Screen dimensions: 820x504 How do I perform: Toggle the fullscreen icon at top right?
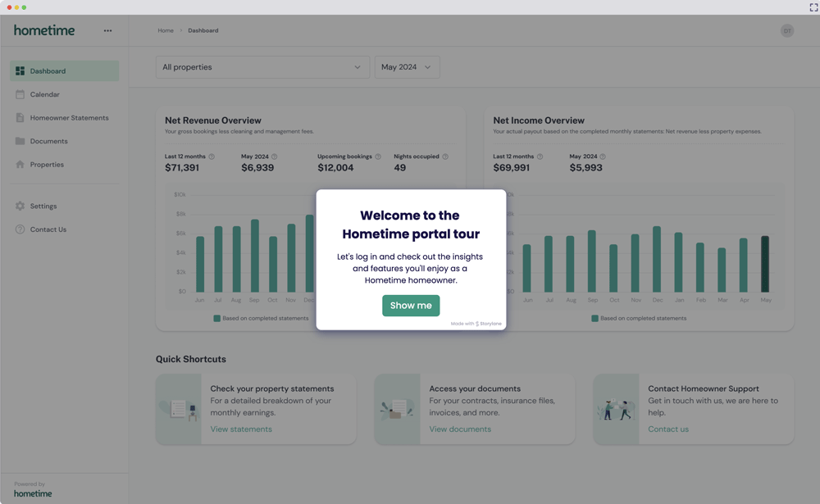point(813,7)
